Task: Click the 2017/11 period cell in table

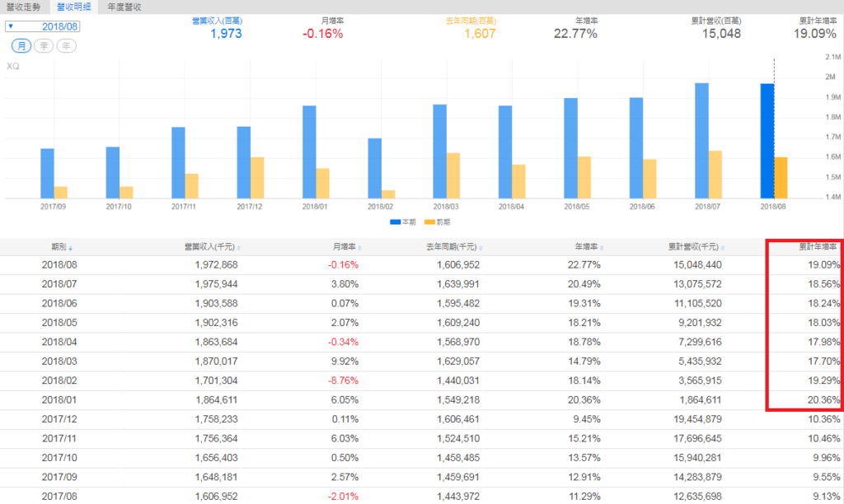Action: [59, 438]
